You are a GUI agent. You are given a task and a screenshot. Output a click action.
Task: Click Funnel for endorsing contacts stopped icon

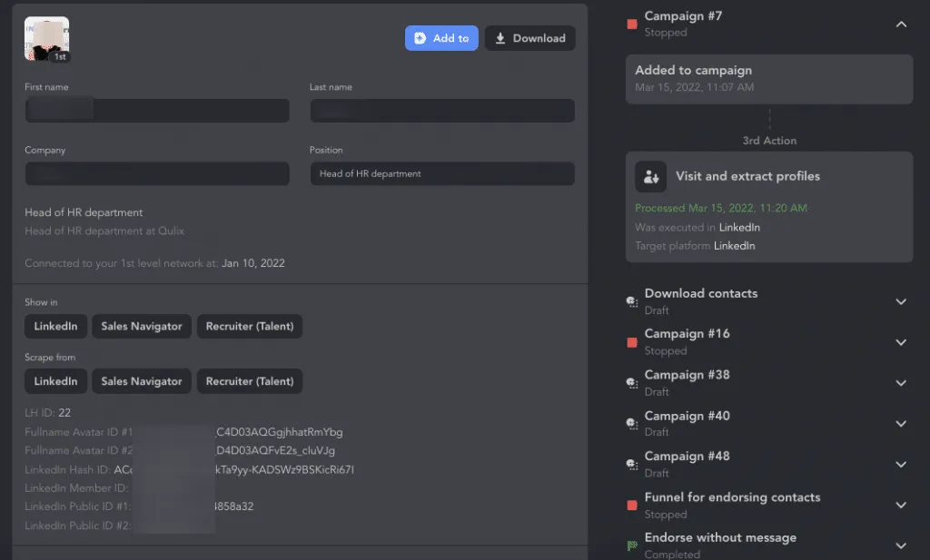632,505
